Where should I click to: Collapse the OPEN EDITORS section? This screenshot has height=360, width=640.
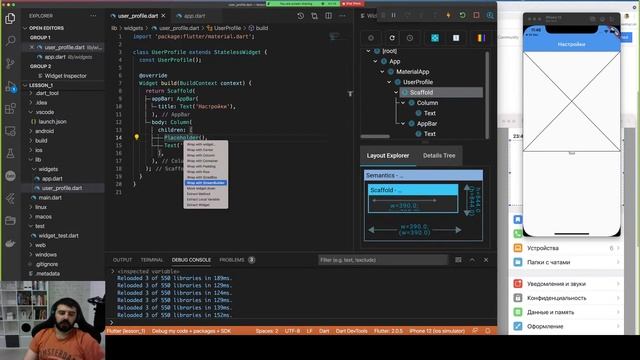(25, 28)
